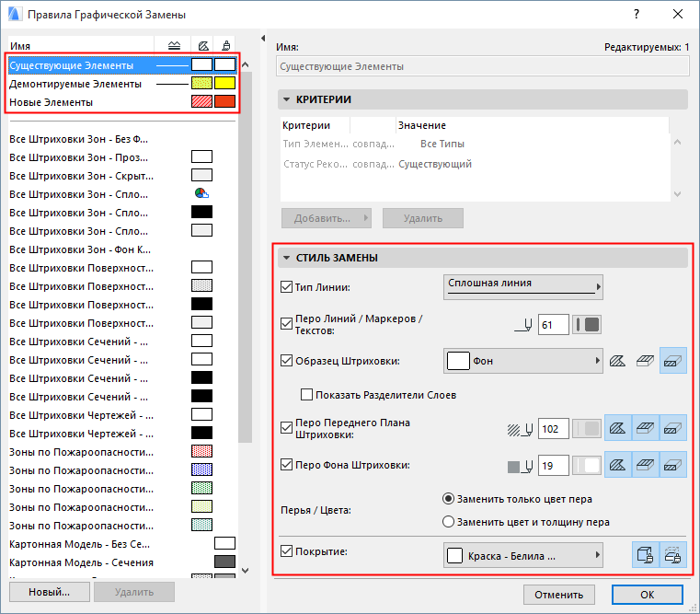Click red hatched fill swatch of Новые Элементы
This screenshot has height=614, width=700.
click(201, 101)
